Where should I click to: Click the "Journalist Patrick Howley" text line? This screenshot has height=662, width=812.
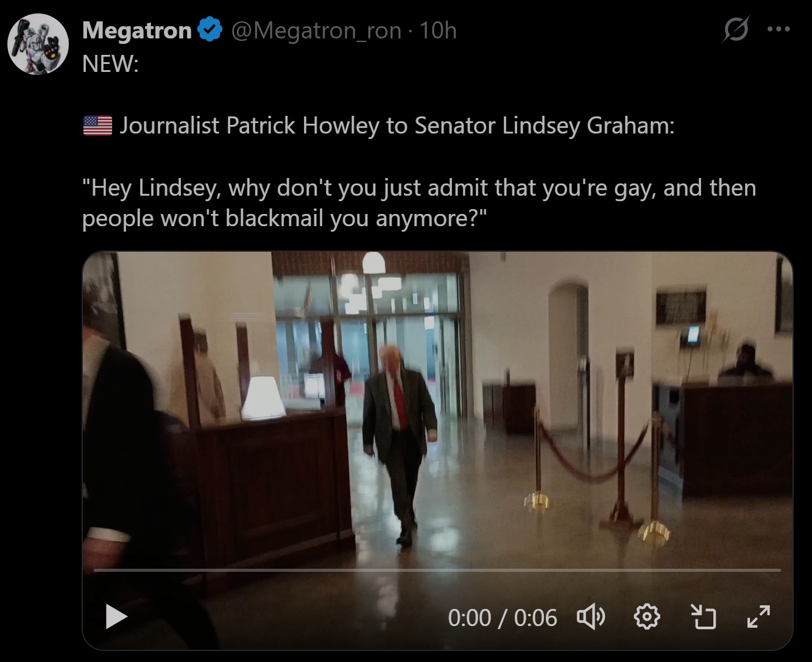click(397, 126)
